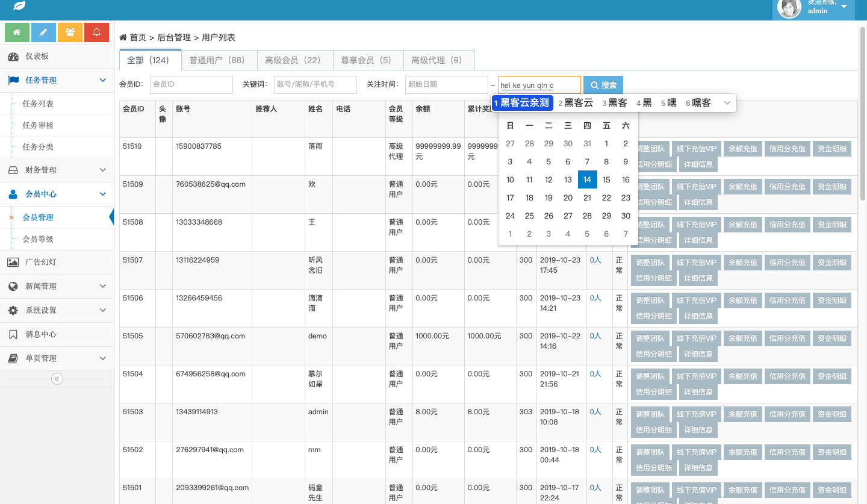This screenshot has width=867, height=504.
Task: Click the 搜索 search button
Action: (603, 85)
